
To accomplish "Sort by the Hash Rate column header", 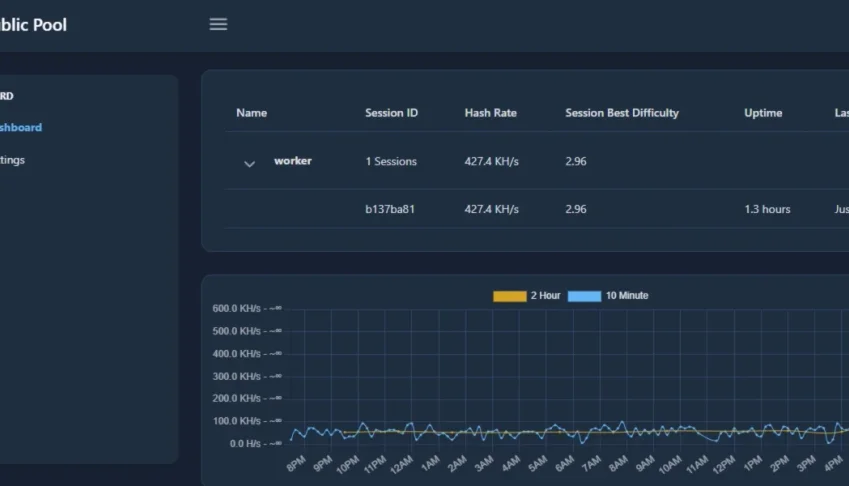I will 491,113.
